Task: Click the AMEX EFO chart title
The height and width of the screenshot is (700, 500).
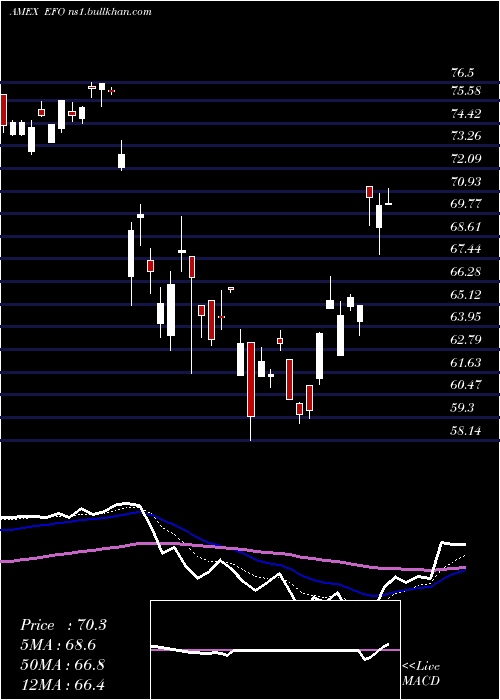Action: (x=80, y=12)
